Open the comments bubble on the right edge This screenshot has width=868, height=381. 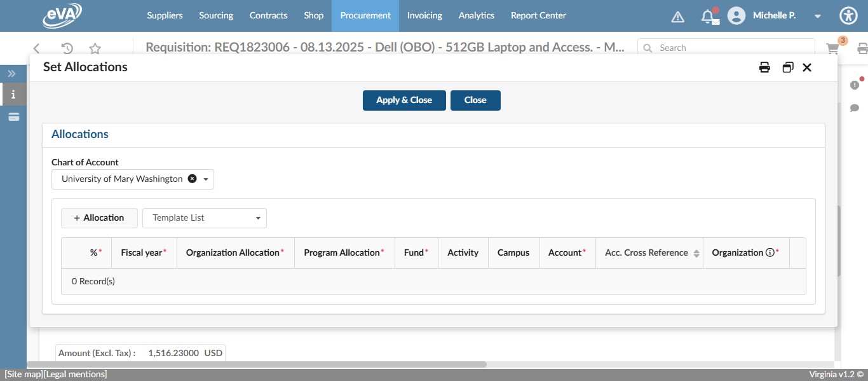(855, 108)
